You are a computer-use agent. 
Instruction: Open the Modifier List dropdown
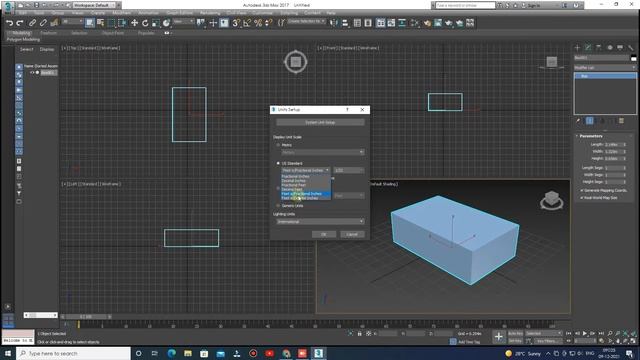click(x=605, y=68)
